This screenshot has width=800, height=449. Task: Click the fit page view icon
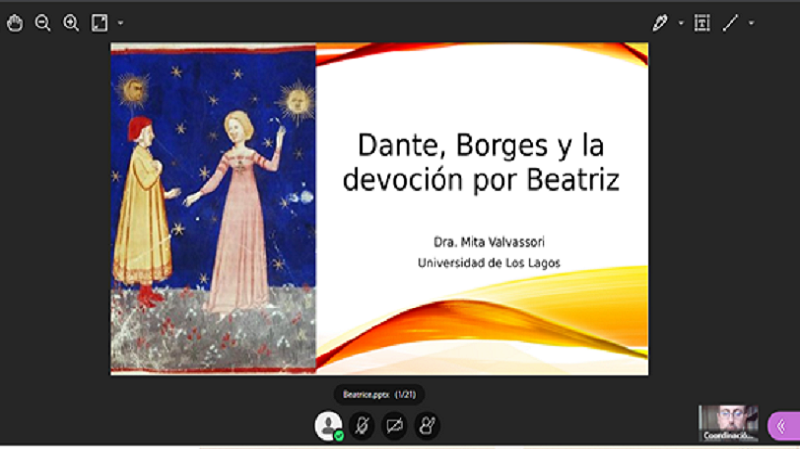coord(99,23)
